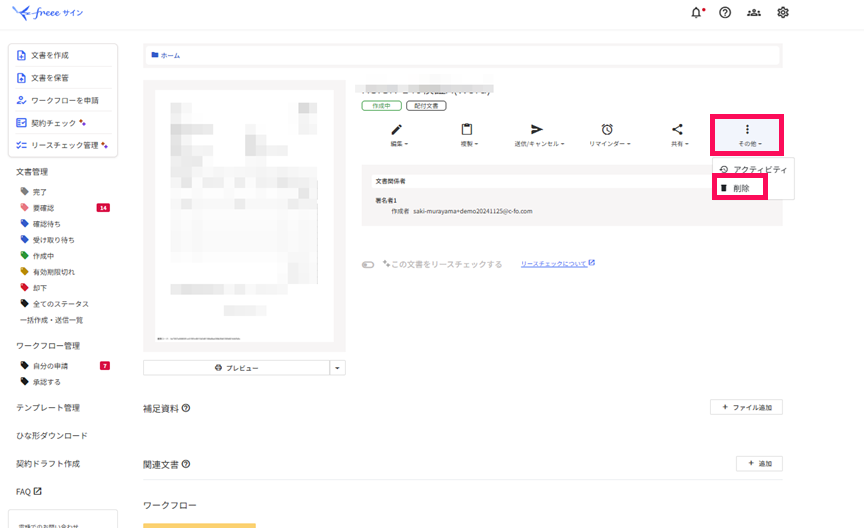Click ファイル追加 button
This screenshot has width=864, height=528.
point(746,407)
